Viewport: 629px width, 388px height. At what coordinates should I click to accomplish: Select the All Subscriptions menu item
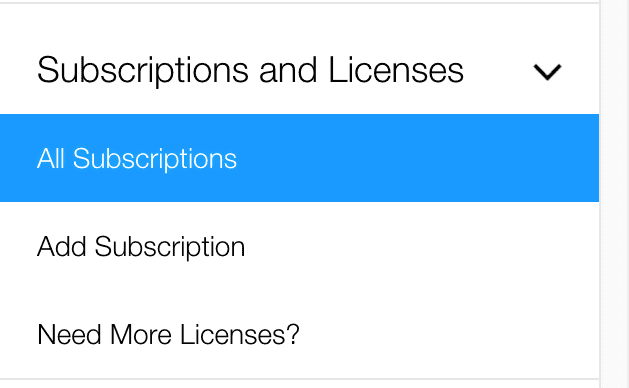[x=299, y=158]
